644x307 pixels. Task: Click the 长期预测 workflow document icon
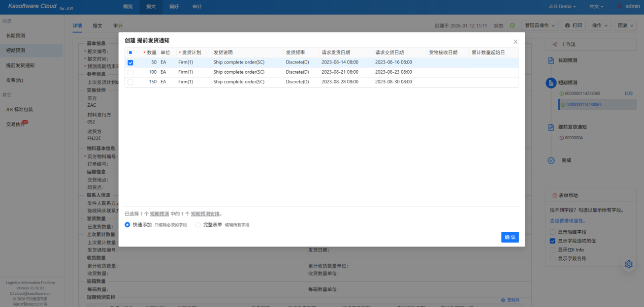(x=551, y=60)
